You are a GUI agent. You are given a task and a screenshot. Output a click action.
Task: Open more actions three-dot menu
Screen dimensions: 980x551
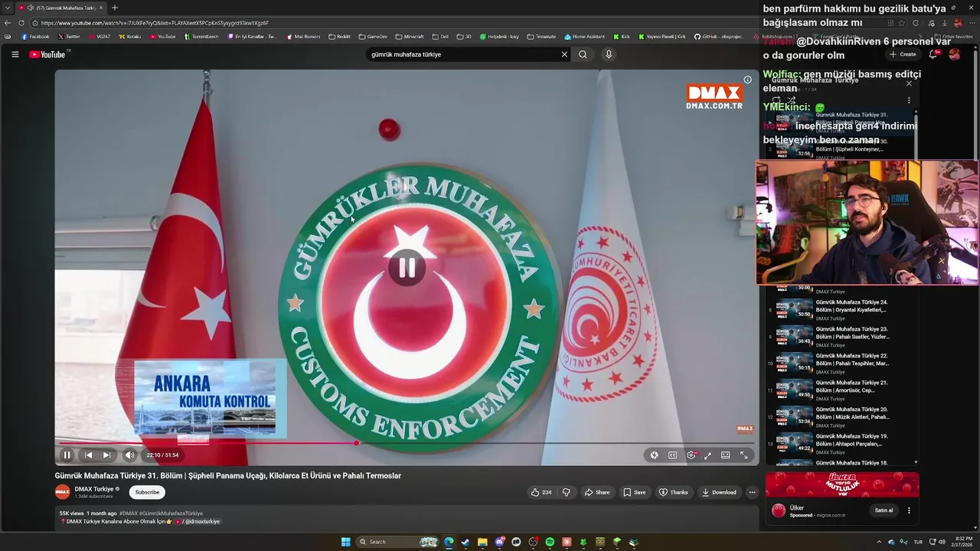pyautogui.click(x=753, y=492)
